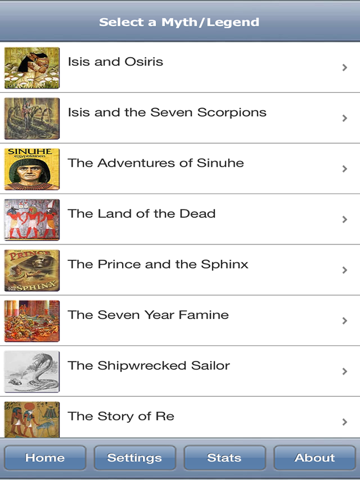Open the Settings tab
Screen dimensions: 360x480
click(135, 458)
